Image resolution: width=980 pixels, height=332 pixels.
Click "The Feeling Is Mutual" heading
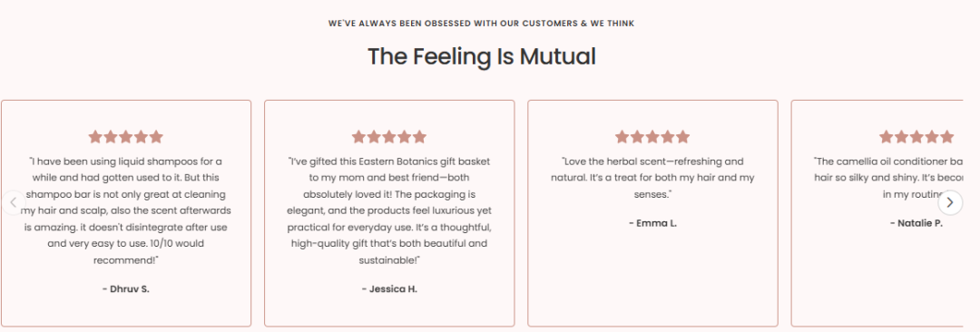tap(481, 56)
